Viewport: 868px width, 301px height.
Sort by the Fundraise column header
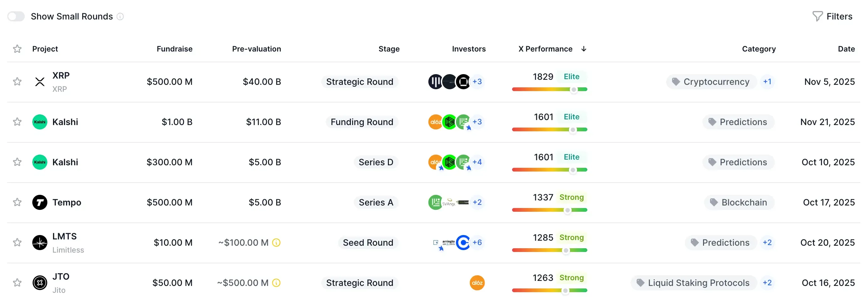pos(174,49)
